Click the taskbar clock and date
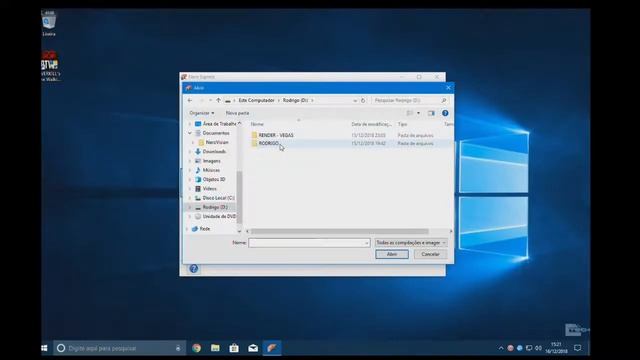640x360 pixels. click(x=556, y=348)
